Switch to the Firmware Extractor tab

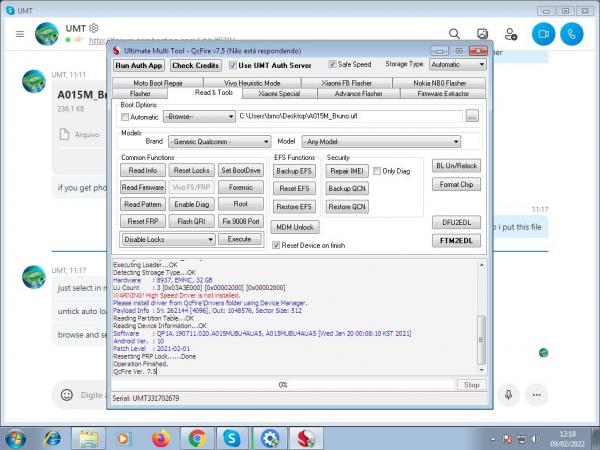pyautogui.click(x=443, y=94)
